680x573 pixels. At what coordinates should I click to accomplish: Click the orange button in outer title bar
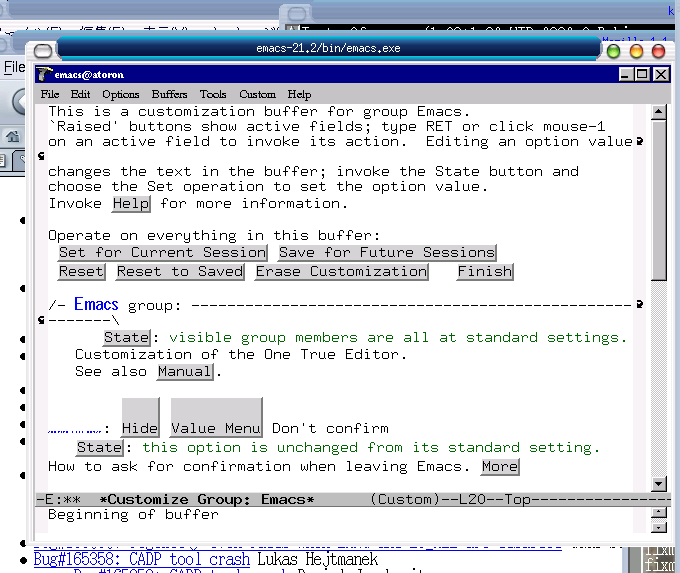tap(636, 52)
